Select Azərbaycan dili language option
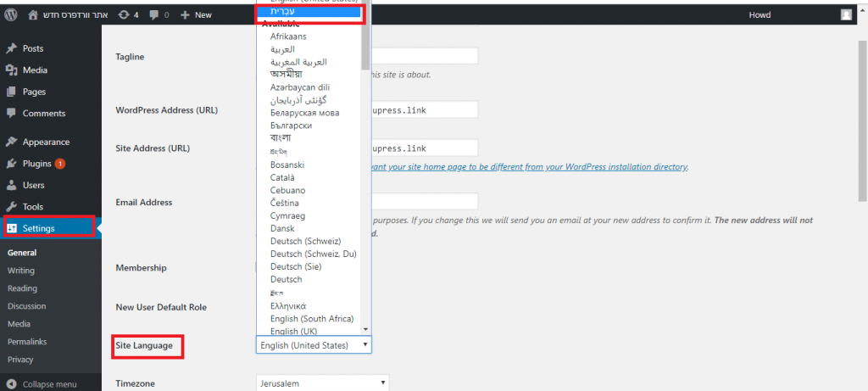868x391 pixels. pos(300,87)
